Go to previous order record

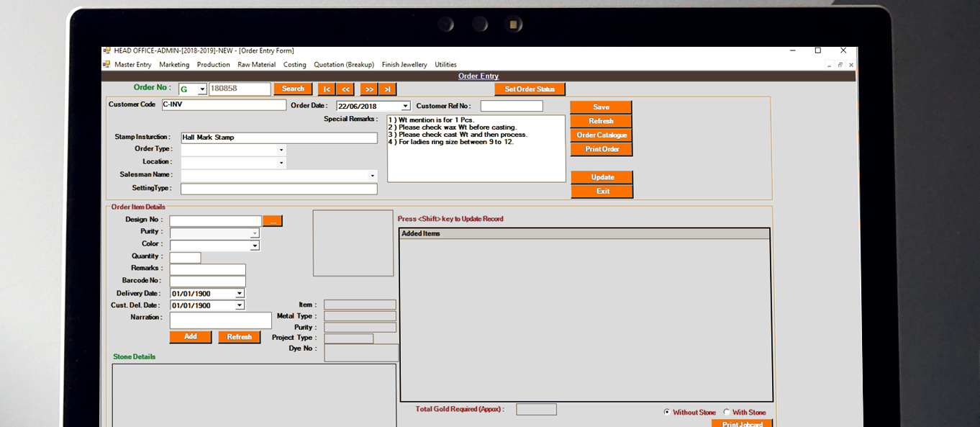(346, 89)
